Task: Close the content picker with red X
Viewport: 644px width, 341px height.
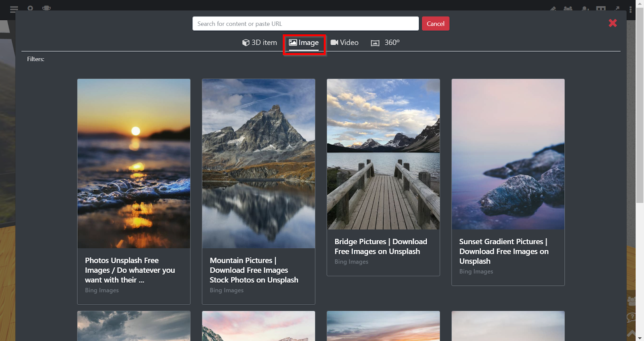Action: (x=613, y=23)
